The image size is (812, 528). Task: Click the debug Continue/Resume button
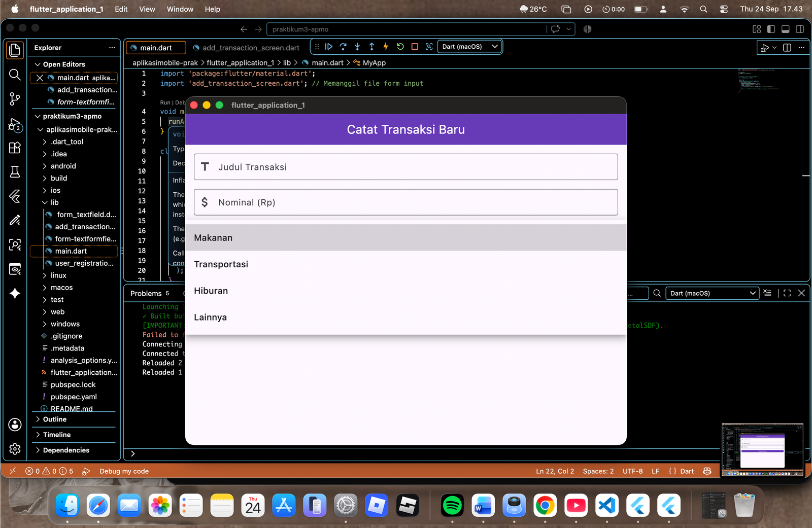point(329,47)
